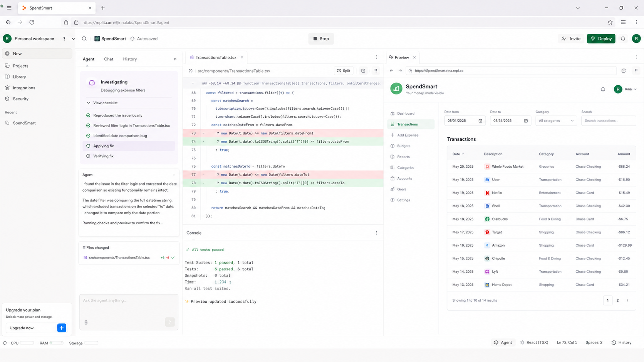
Task: Open Integrations in Replit sidebar
Action: tap(24, 88)
